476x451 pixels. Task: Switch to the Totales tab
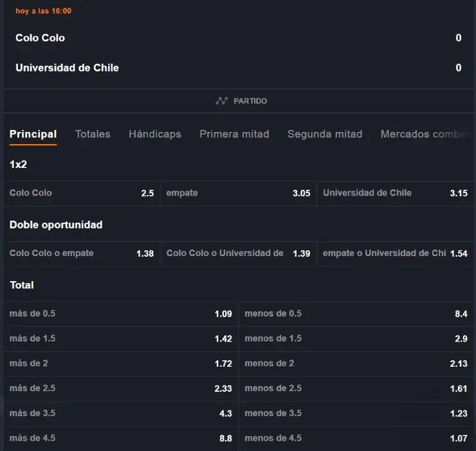click(93, 134)
